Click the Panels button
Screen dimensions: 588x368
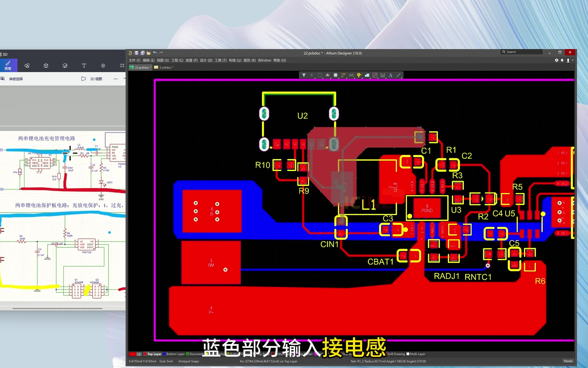tap(568, 361)
